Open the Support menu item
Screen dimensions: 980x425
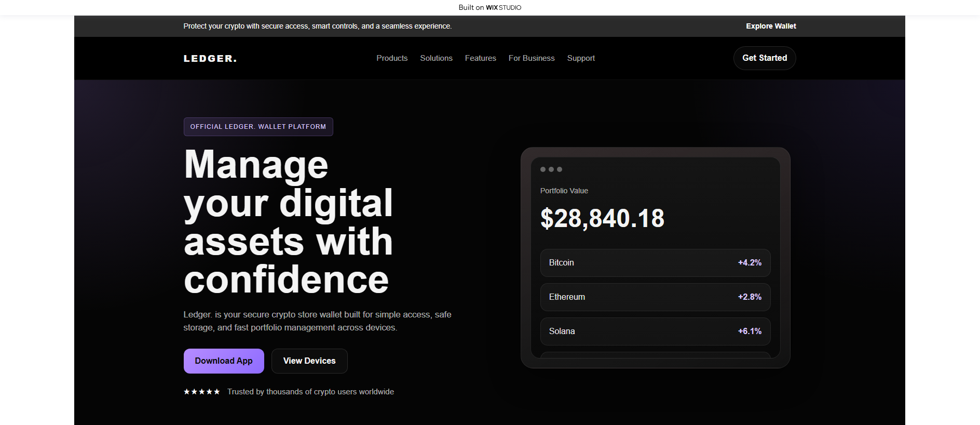click(581, 58)
